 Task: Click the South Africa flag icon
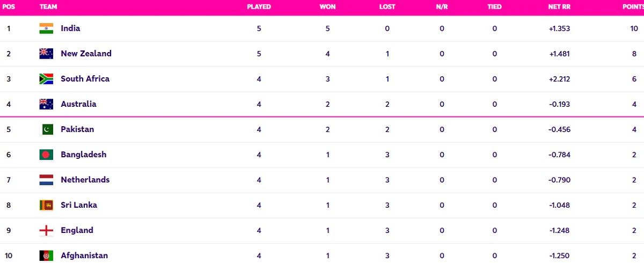click(x=46, y=79)
